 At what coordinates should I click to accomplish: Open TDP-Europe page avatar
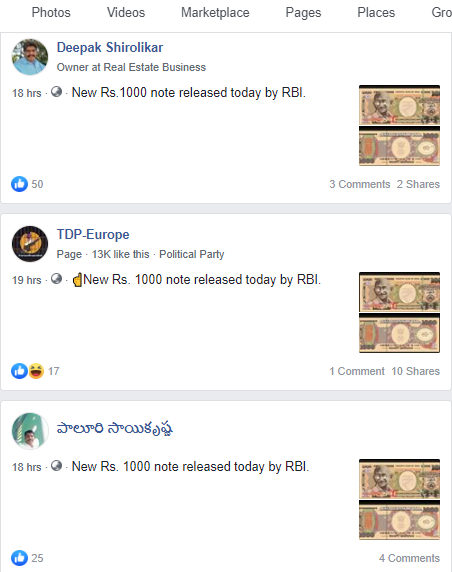pos(30,244)
